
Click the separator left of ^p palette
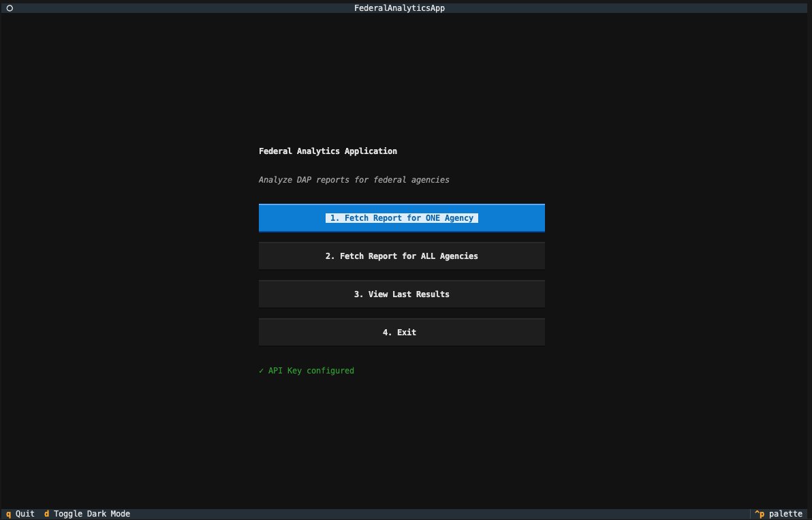(751, 514)
